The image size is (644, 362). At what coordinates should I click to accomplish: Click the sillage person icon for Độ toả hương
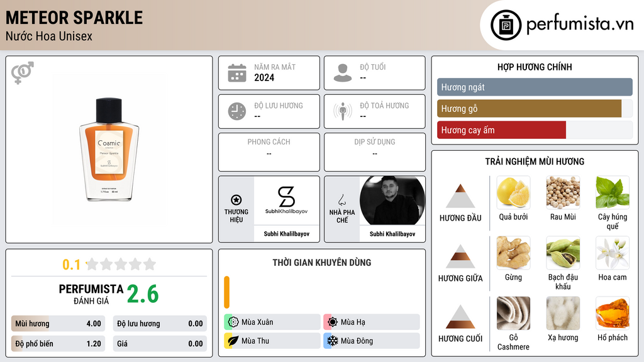tap(343, 111)
